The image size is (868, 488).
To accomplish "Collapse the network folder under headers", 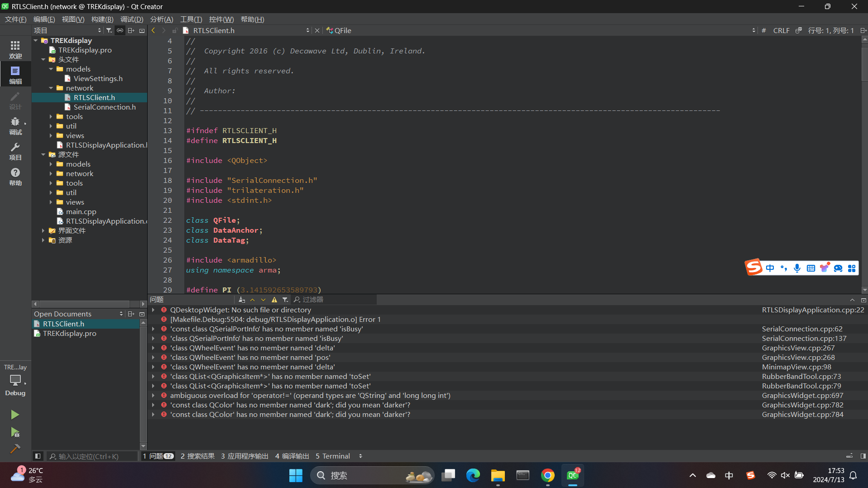I will [x=51, y=88].
